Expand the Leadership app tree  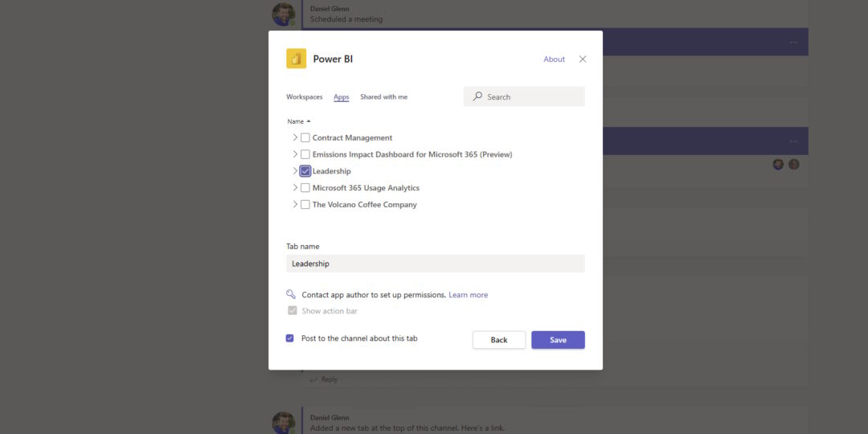pos(295,171)
